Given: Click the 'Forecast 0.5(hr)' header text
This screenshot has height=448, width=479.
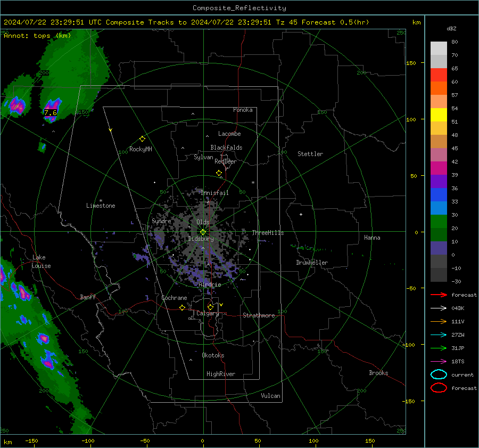Looking at the screenshot, I should (x=335, y=22).
